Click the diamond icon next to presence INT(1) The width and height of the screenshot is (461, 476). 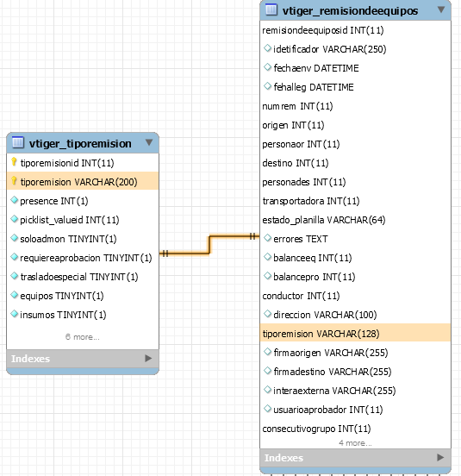coord(15,200)
